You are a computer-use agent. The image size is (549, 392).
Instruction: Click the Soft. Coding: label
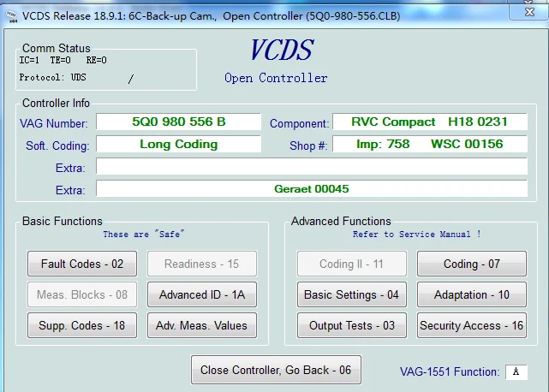pyautogui.click(x=57, y=146)
